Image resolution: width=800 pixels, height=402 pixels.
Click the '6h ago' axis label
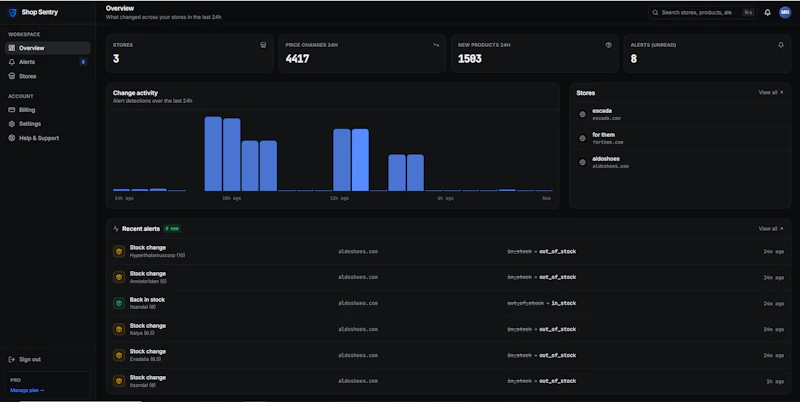pos(445,198)
